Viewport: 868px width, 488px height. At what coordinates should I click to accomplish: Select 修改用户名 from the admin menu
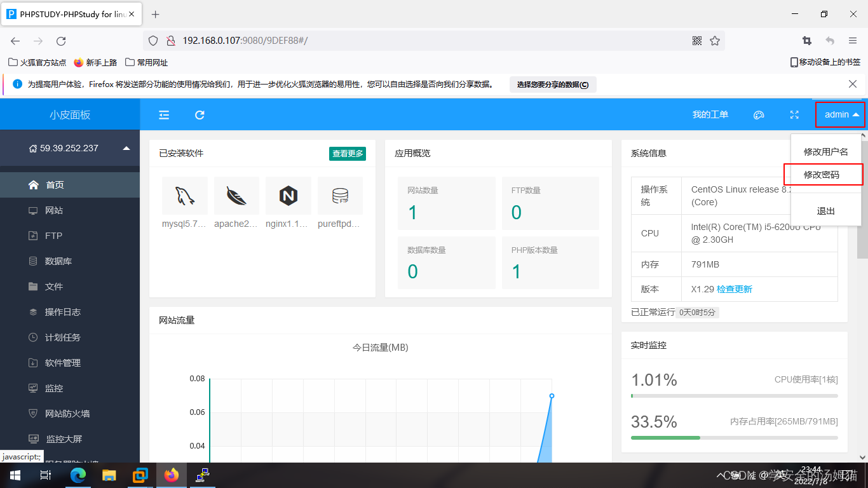[826, 152]
